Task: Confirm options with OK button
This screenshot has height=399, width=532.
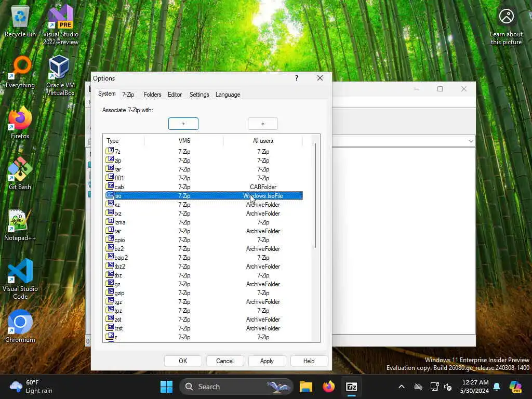Action: (183, 361)
